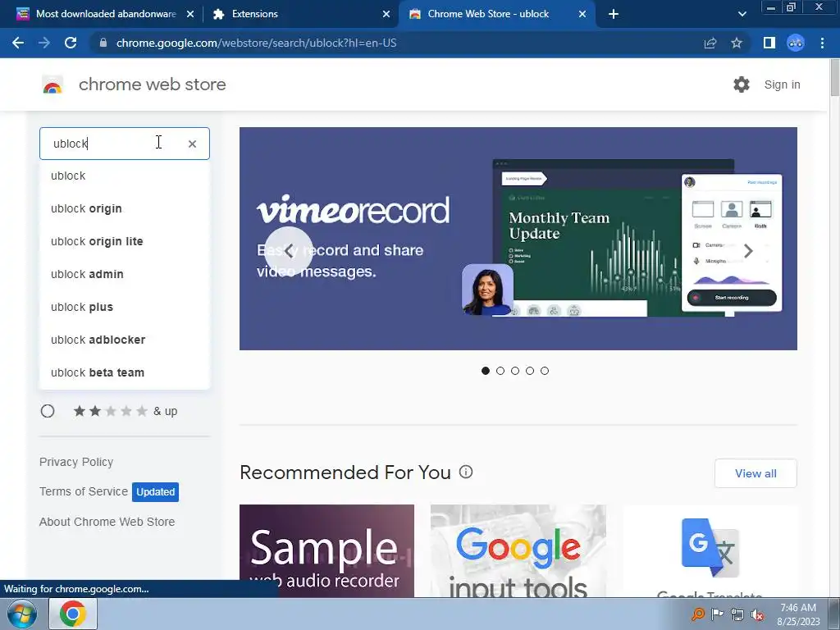Click Chrome icon in taskbar
840x630 pixels.
(73, 614)
